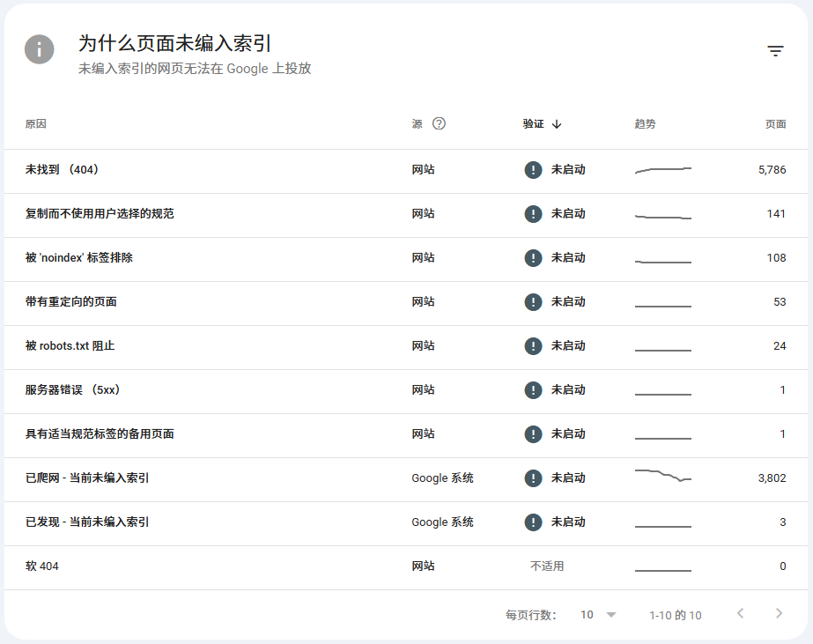Click the 原因 column header
The height and width of the screenshot is (644, 813).
tap(36, 124)
